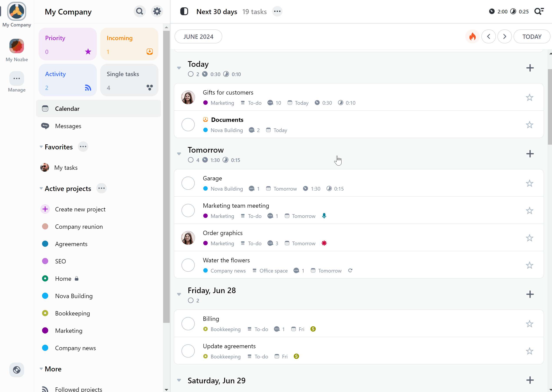This screenshot has width=552, height=392.
Task: Click the flame streak icon near June 2024
Action: 473,36
